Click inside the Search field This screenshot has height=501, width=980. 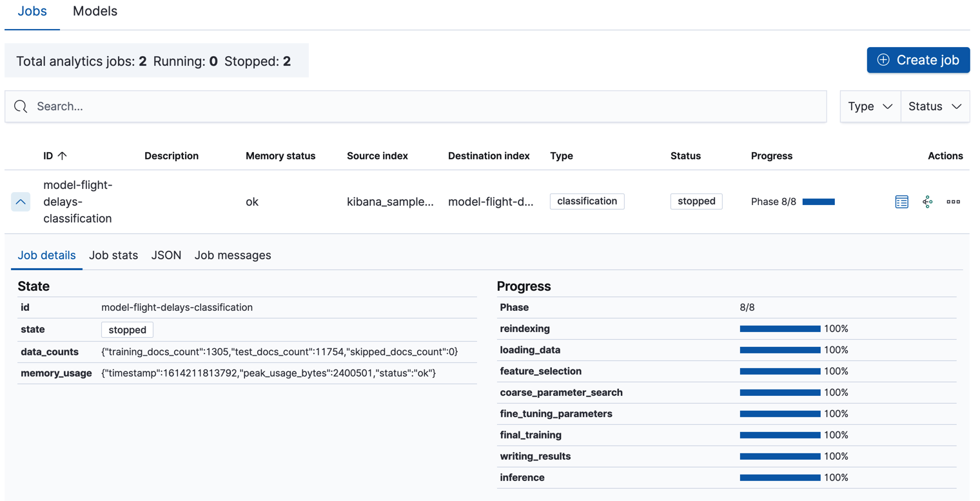(x=258, y=106)
